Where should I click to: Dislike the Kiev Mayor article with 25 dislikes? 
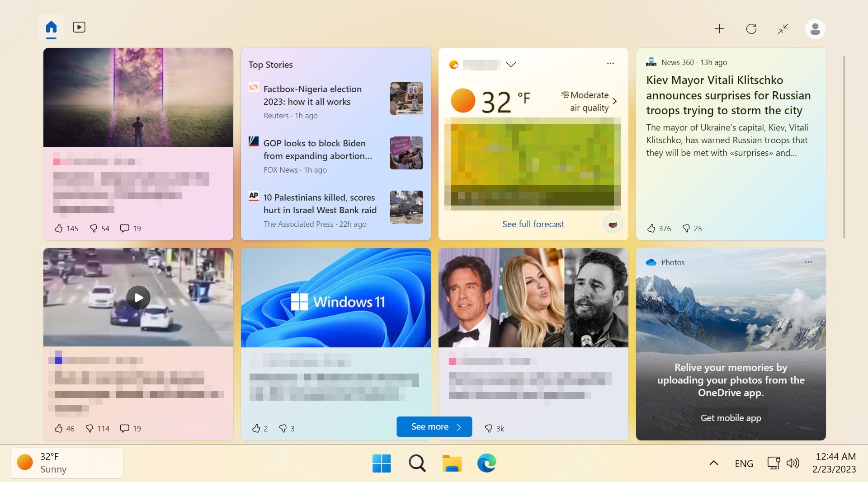click(x=692, y=229)
